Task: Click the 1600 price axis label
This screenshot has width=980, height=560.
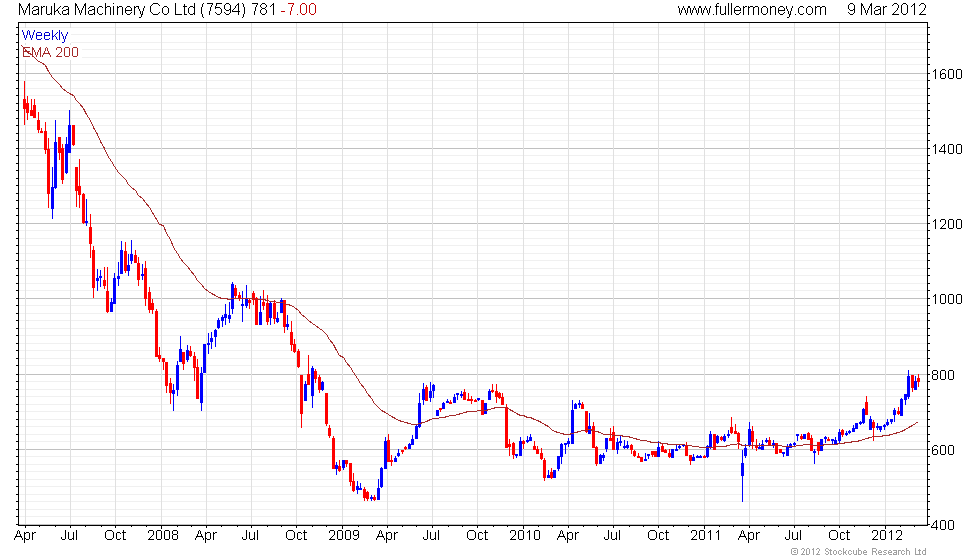Action: click(947, 74)
